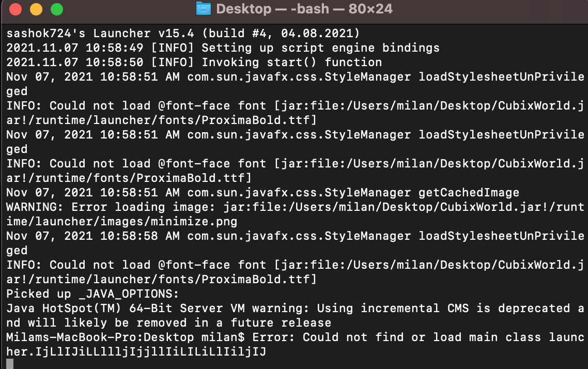588x369 pixels.
Task: Minimize the Terminal with yellow button
Action: pos(36,9)
